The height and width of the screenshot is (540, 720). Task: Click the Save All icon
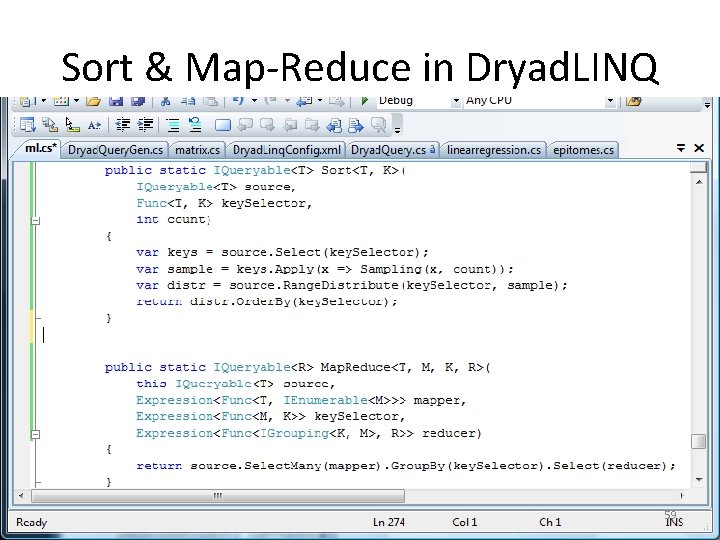pyautogui.click(x=138, y=101)
